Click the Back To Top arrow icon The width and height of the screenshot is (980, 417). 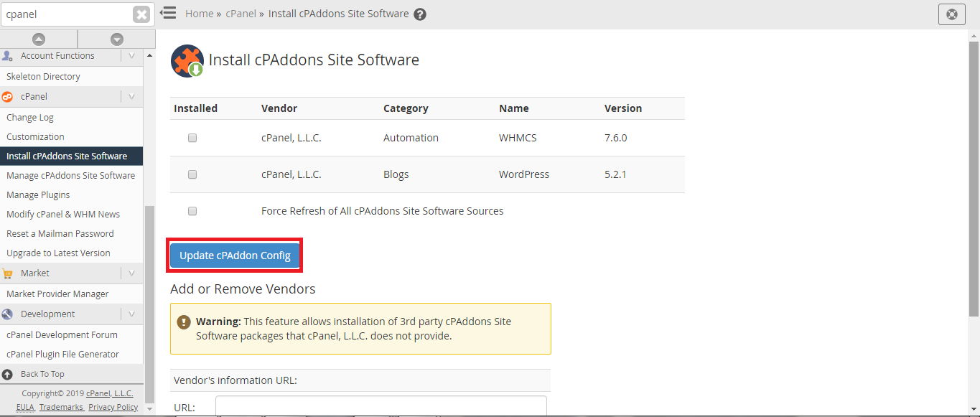pyautogui.click(x=7, y=374)
